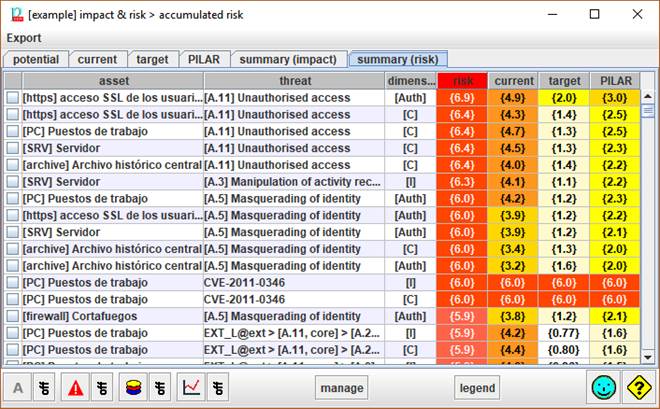
Task: Click the scrollbar down arrow of the table
Action: tap(648, 356)
